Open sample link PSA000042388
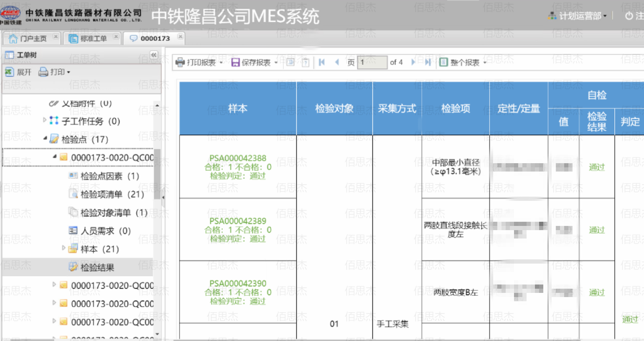The height and width of the screenshot is (341, 644). pyautogui.click(x=238, y=158)
